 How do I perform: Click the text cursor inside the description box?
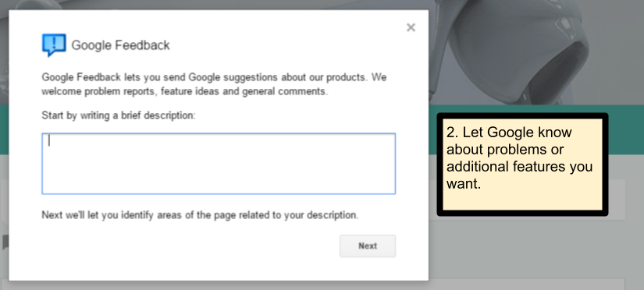[x=49, y=140]
